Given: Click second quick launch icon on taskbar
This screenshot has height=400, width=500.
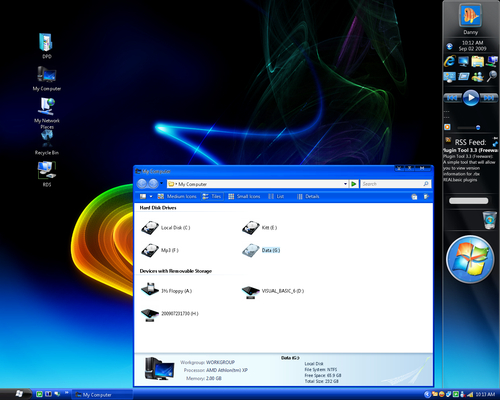Looking at the screenshot, I should 48,394.
